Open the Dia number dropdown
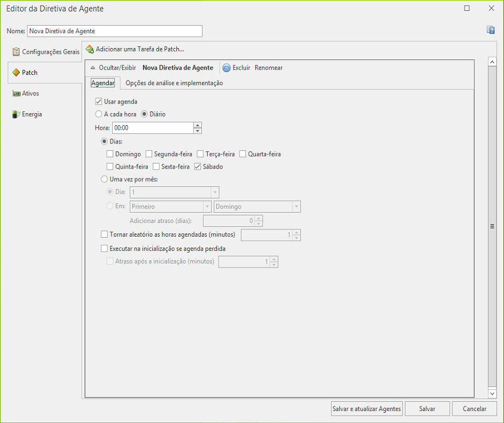The width and height of the screenshot is (504, 423). click(215, 193)
